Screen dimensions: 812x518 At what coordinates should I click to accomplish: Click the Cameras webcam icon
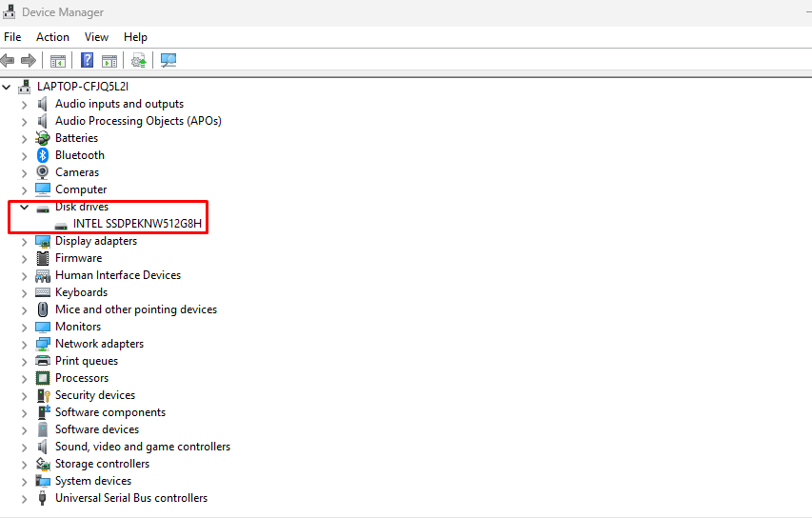click(x=43, y=172)
